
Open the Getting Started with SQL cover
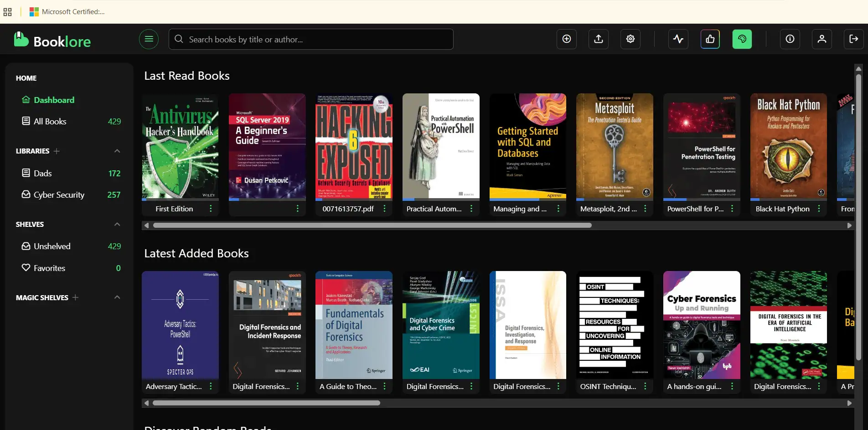(528, 147)
